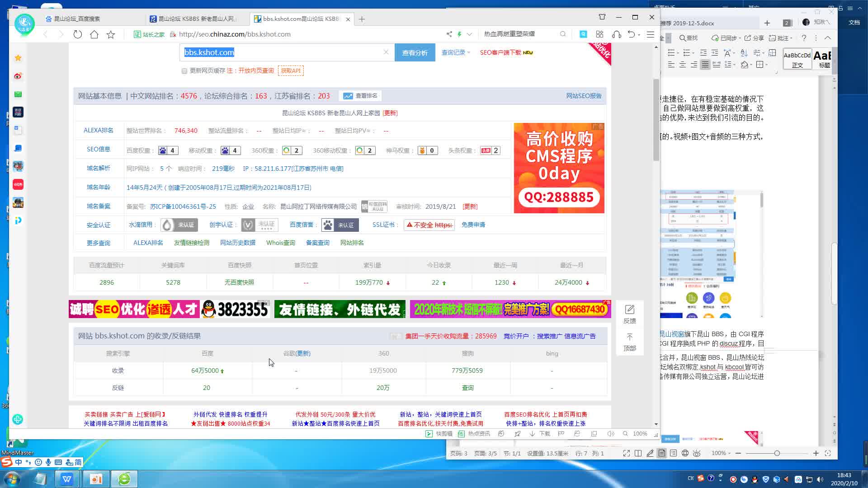Click 顶部 back-to-top arrow icon
The height and width of the screenshot is (488, 868).
tap(630, 337)
